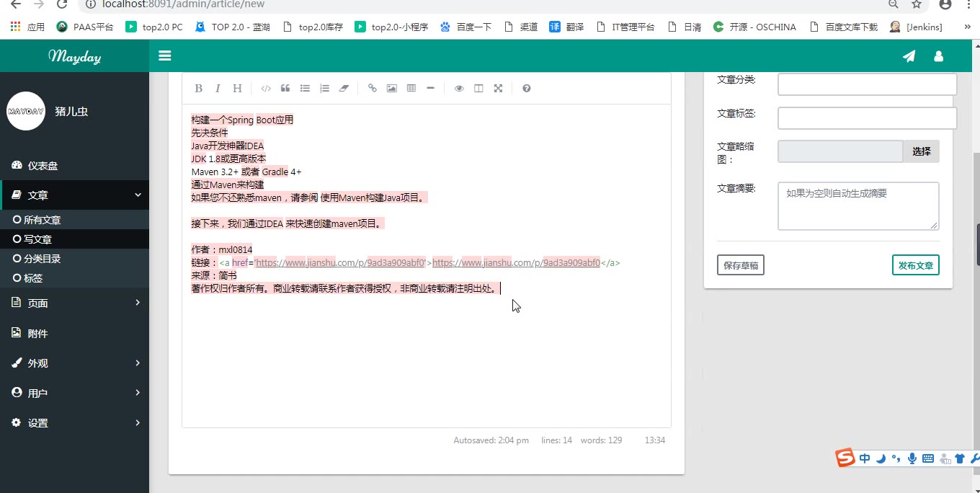Screen dimensions: 980x493
Task: Toggle bold formatting in editor toolbar
Action: coord(198,89)
